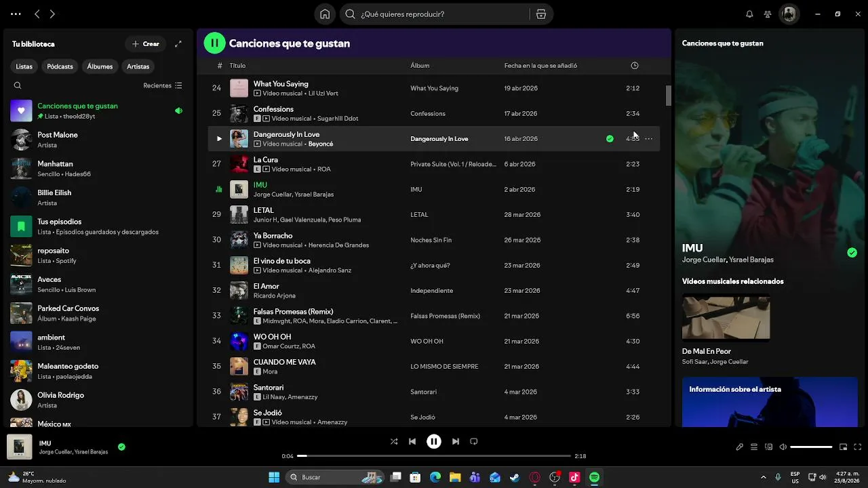This screenshot has height=488, width=868.
Task: Open the Browse icon beside search
Action: click(x=540, y=14)
